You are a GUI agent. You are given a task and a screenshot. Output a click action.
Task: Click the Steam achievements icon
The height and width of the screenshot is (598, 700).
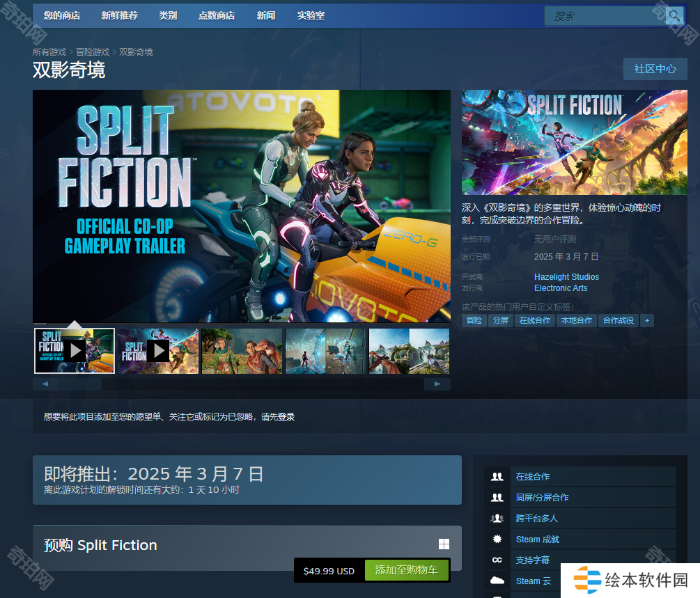[x=497, y=540]
